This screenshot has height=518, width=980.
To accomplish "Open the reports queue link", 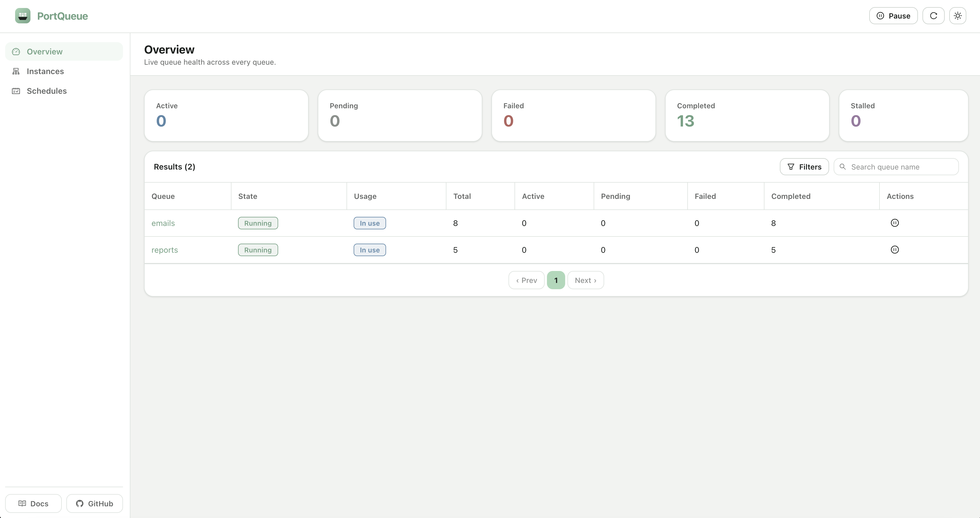I will click(164, 250).
